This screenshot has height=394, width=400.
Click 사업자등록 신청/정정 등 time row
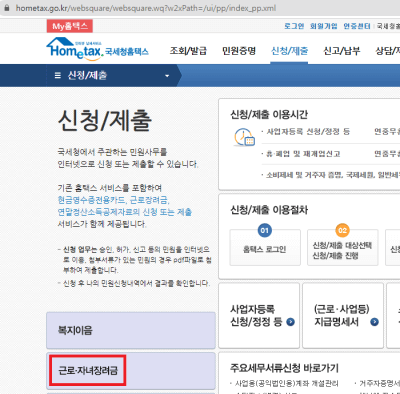tap(308, 132)
